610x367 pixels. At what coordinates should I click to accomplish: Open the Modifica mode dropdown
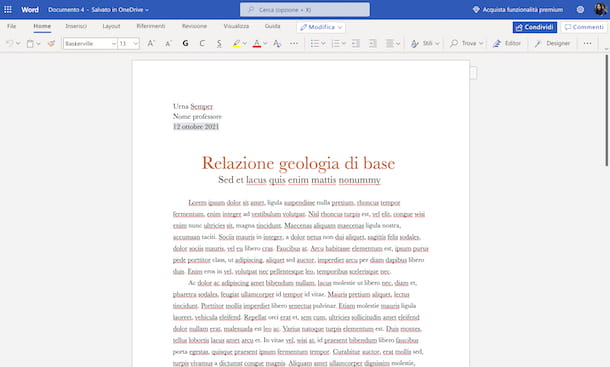tap(321, 27)
